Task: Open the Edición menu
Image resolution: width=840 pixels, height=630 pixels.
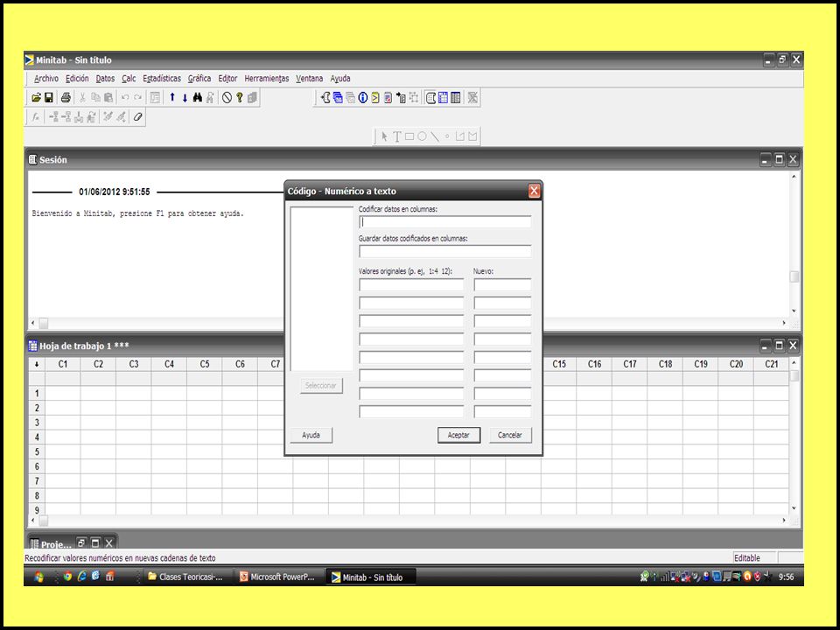Action: [77, 78]
